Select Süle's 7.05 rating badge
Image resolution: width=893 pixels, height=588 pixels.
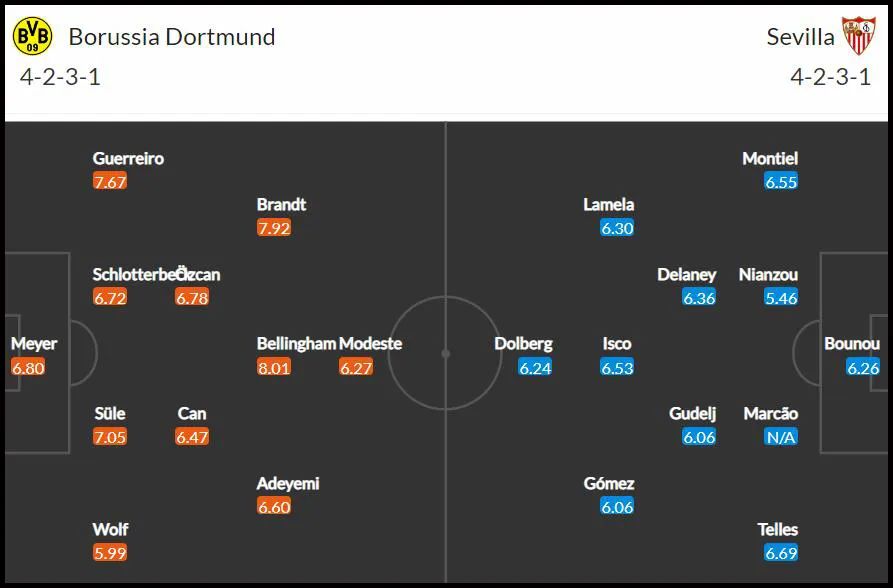point(110,437)
